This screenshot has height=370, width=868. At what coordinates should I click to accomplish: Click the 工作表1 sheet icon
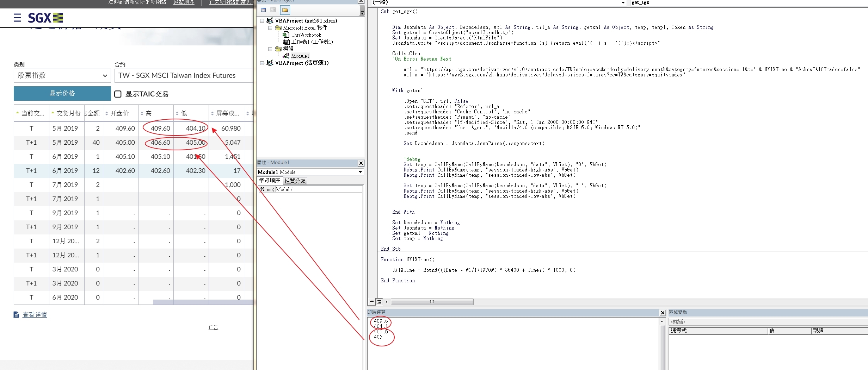pyautogui.click(x=286, y=42)
